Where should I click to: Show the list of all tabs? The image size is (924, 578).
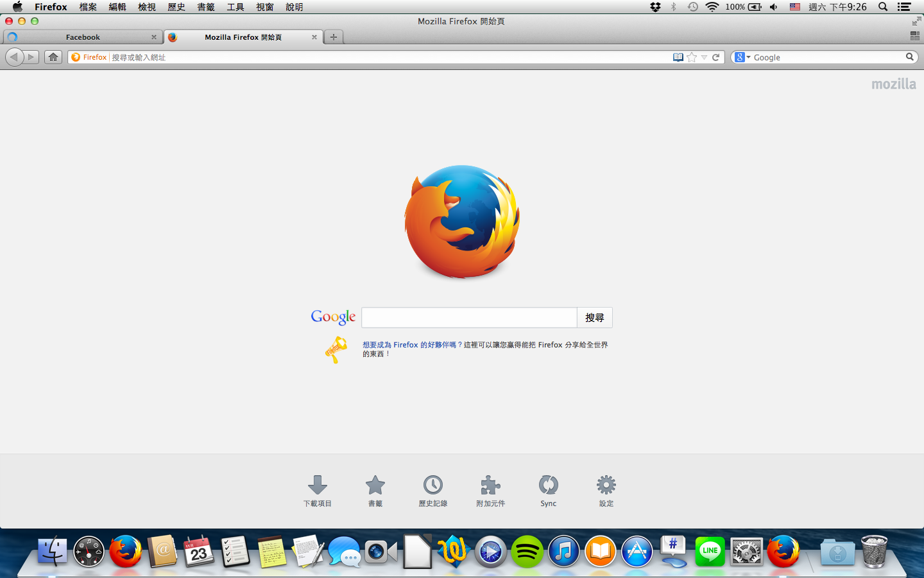(914, 37)
